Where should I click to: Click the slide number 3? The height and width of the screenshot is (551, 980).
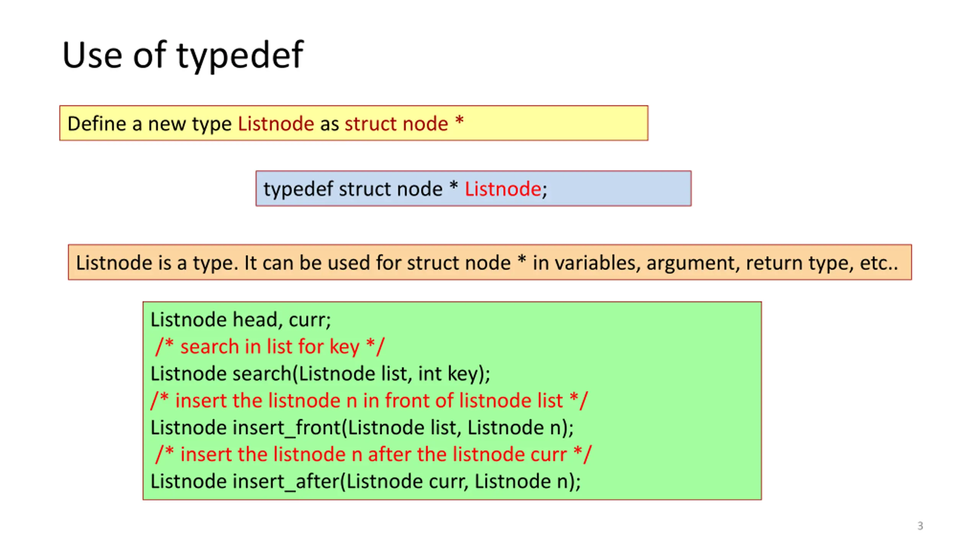pos(920,526)
